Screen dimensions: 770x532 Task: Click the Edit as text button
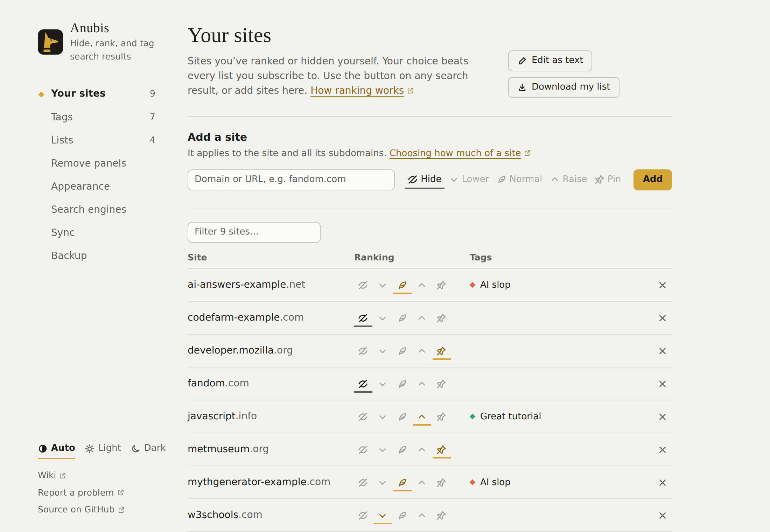(x=550, y=61)
